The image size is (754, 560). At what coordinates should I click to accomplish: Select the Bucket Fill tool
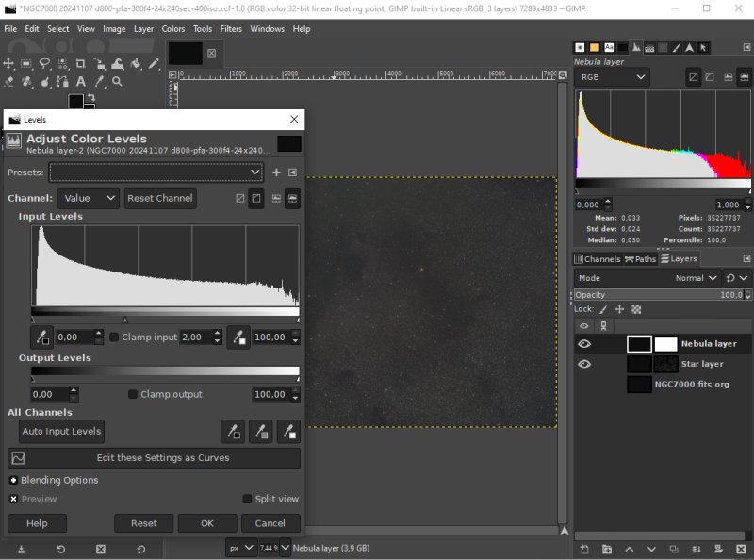coord(136,63)
